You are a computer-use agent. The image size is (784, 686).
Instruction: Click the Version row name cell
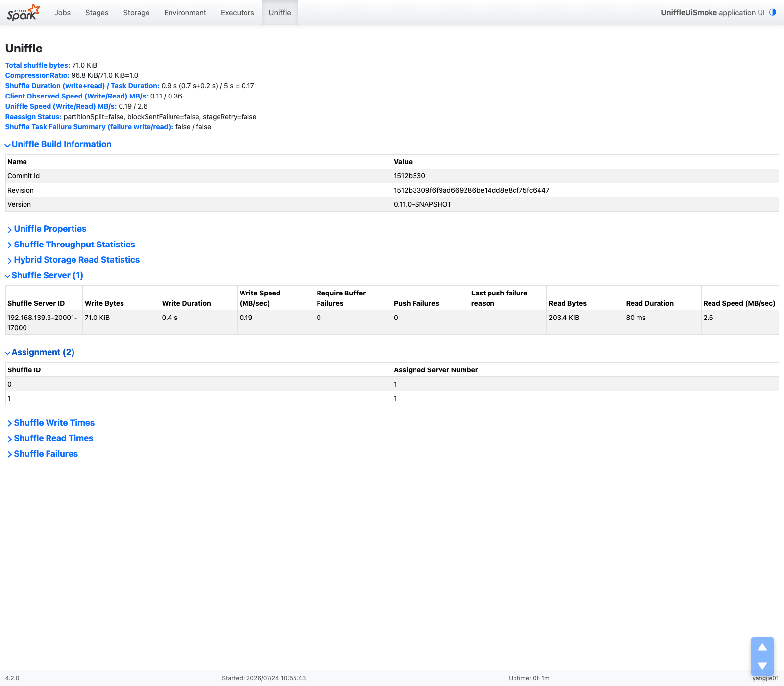tap(198, 204)
